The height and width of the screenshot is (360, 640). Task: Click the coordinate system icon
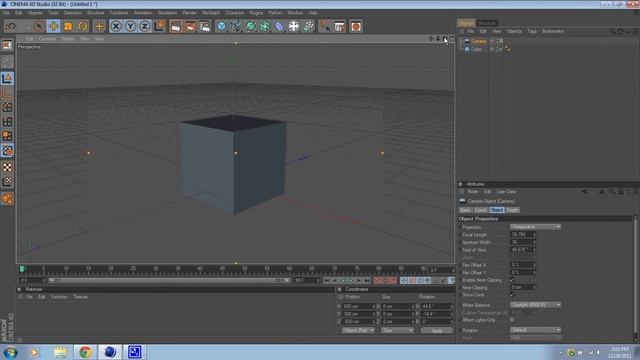[x=159, y=26]
